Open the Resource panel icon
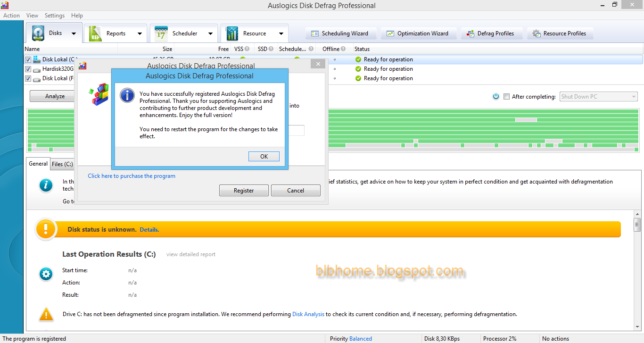This screenshot has width=644, height=343. pos(232,33)
